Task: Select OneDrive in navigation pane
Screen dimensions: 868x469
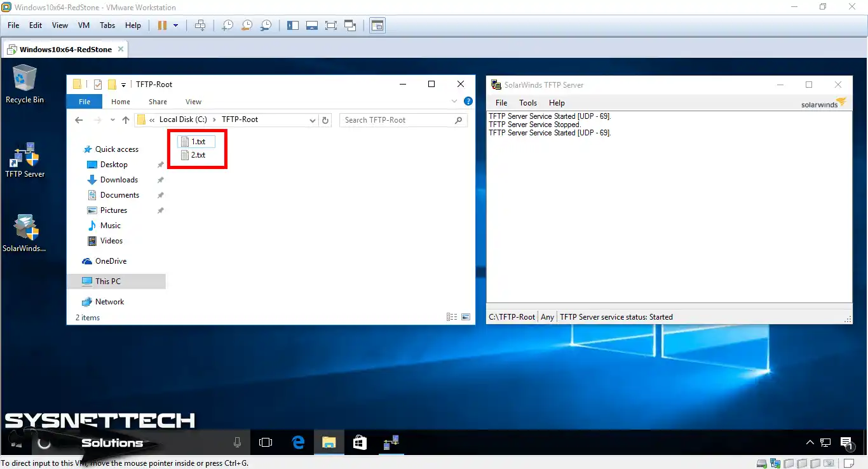Action: click(x=111, y=261)
